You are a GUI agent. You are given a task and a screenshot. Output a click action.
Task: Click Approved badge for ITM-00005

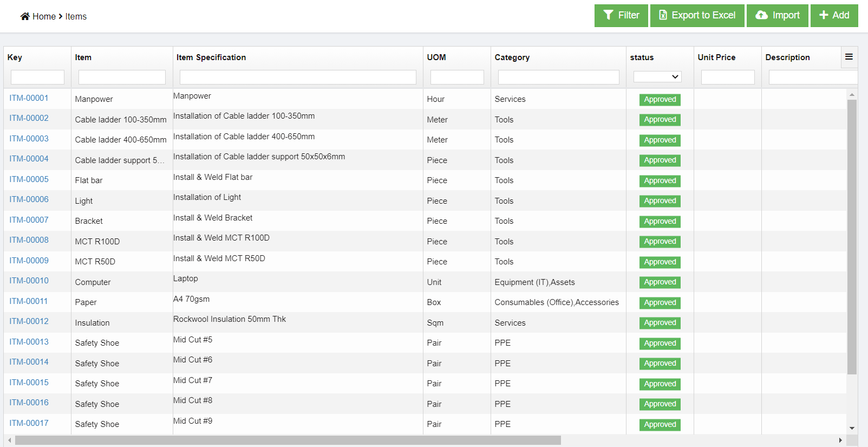pos(660,180)
